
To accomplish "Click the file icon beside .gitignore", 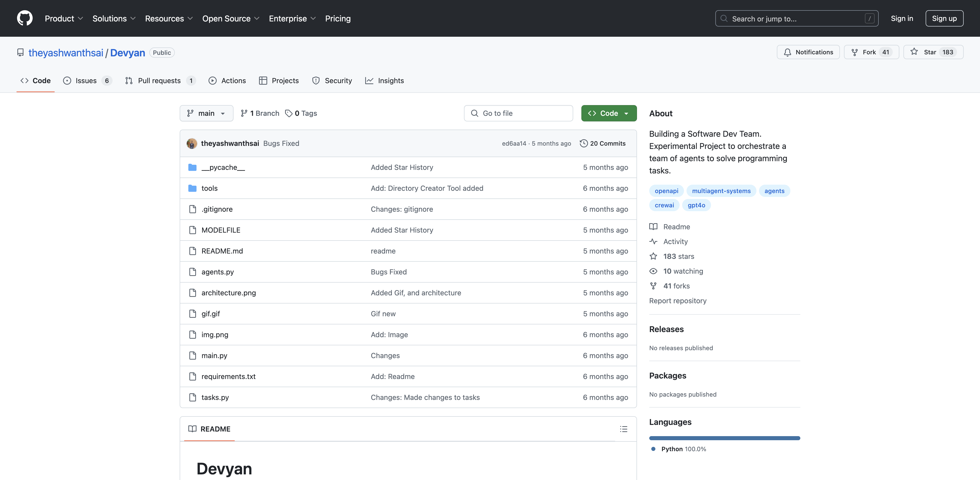I will coord(192,209).
